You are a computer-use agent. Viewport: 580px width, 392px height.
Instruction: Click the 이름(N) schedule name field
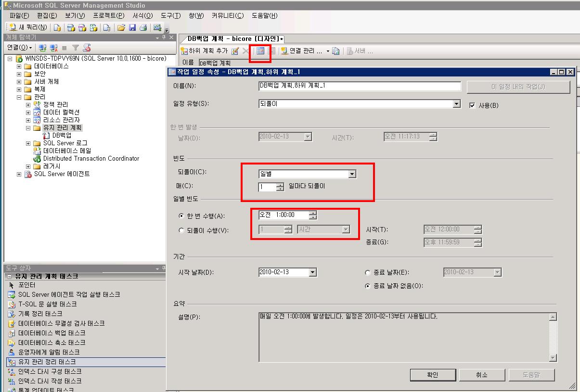[360, 86]
